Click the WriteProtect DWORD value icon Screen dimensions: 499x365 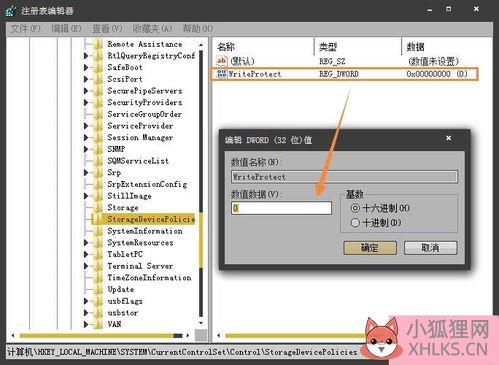click(221, 74)
